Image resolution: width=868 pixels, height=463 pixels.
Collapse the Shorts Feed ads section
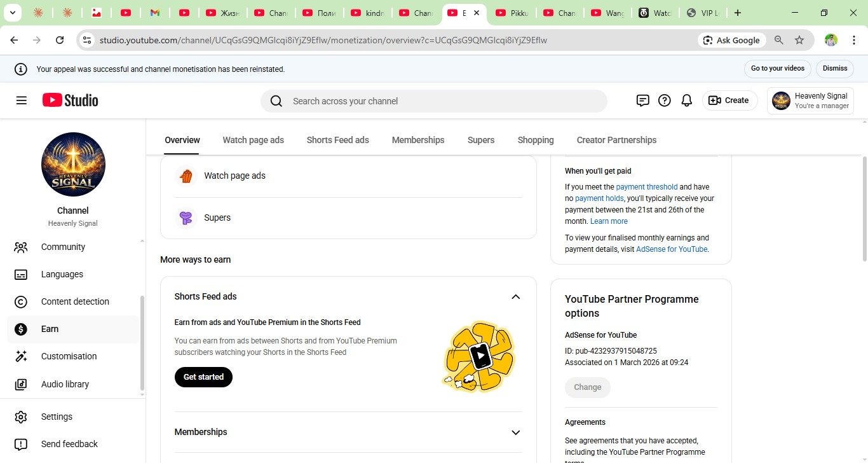tap(515, 297)
